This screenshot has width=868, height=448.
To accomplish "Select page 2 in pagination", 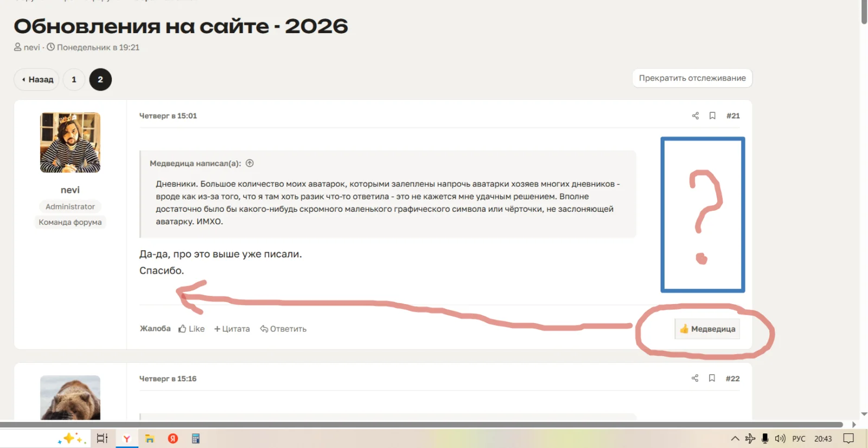I will pyautogui.click(x=100, y=79).
